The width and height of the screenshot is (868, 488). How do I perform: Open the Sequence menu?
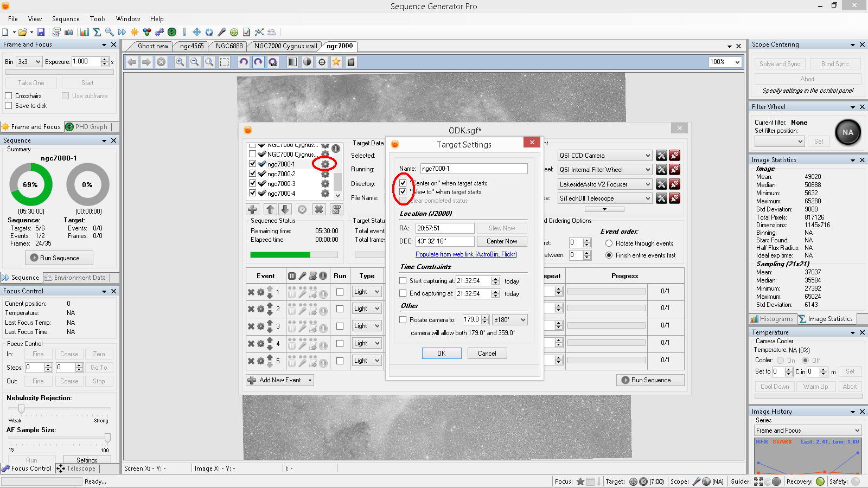click(66, 18)
